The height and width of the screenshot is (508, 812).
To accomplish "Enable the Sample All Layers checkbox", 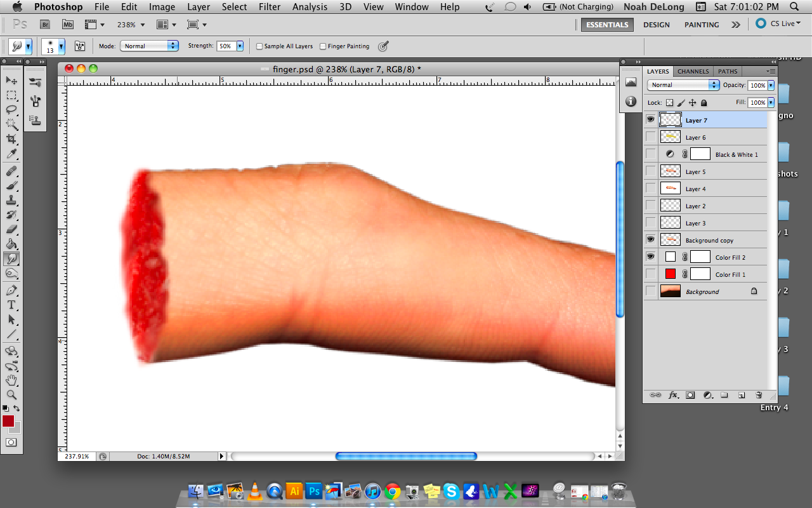I will tap(259, 46).
